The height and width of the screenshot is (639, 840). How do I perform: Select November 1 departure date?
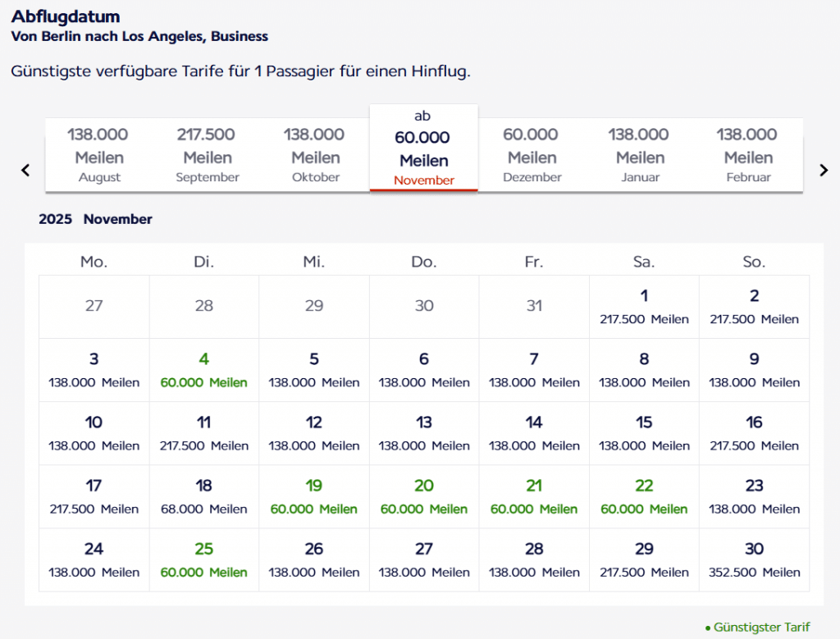pos(644,307)
